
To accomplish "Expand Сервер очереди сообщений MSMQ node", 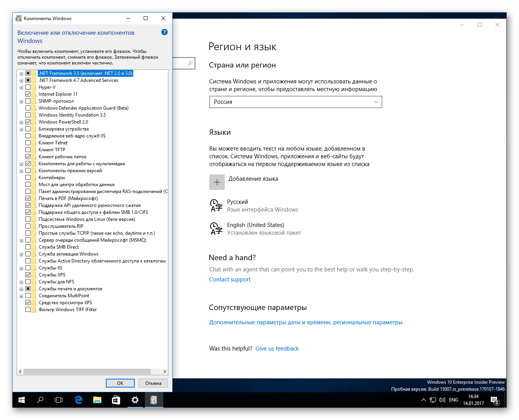I will click(22, 240).
